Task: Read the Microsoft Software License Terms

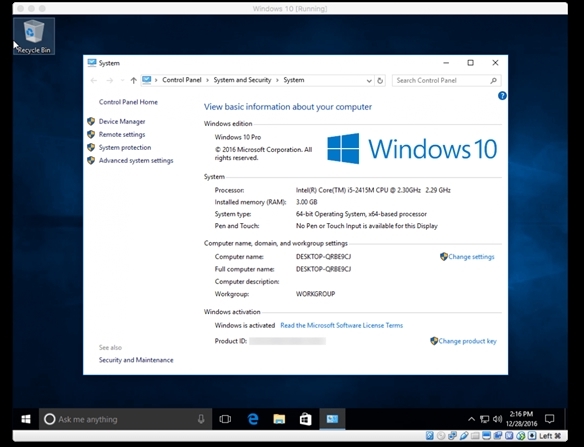Action: click(x=342, y=326)
